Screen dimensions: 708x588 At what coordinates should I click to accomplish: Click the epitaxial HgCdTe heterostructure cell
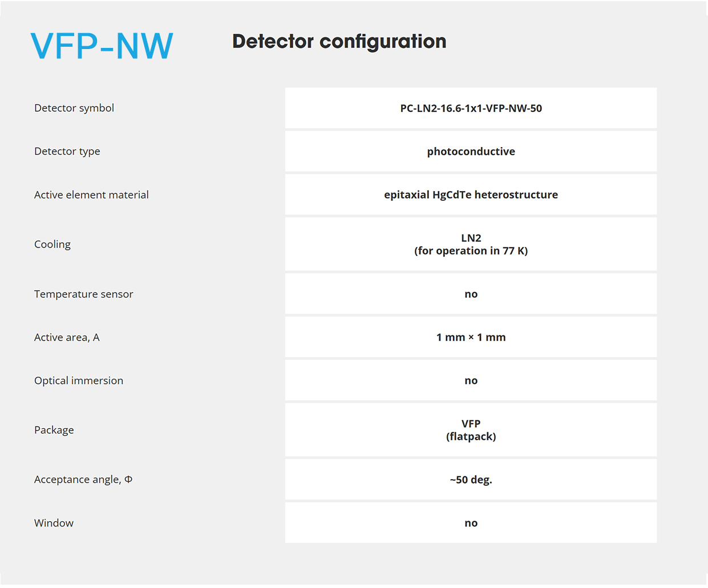pyautogui.click(x=471, y=194)
